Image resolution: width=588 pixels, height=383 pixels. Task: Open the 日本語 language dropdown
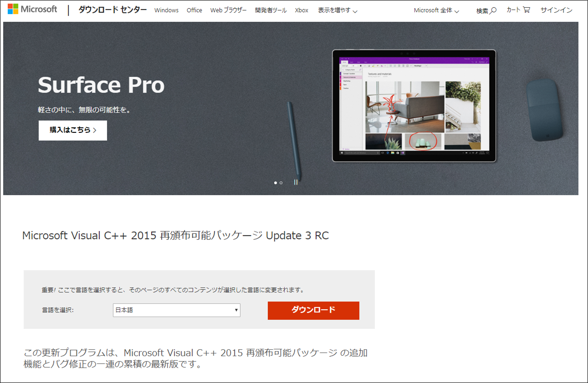point(177,310)
